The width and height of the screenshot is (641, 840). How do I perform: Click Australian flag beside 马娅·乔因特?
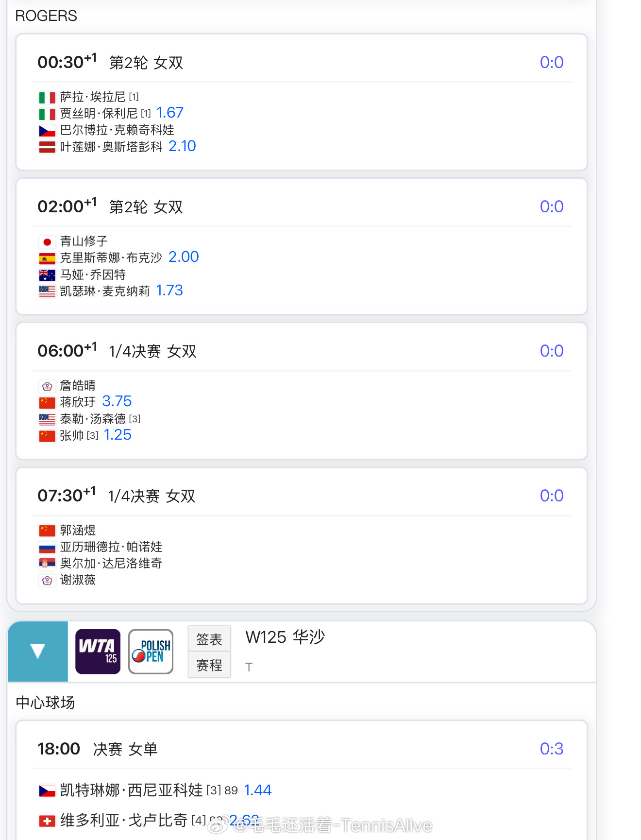click(47, 275)
